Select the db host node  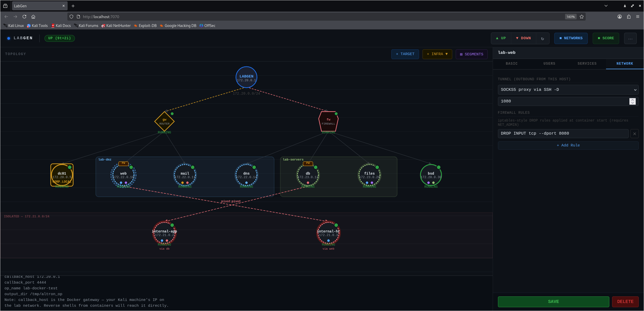click(x=308, y=175)
